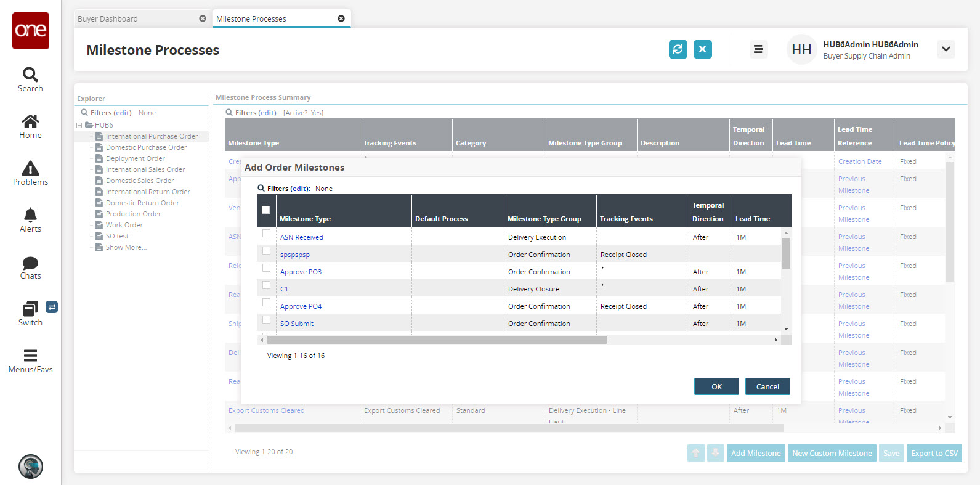Tick the Approve PO3 checkbox
The height and width of the screenshot is (485, 980).
pos(266,268)
